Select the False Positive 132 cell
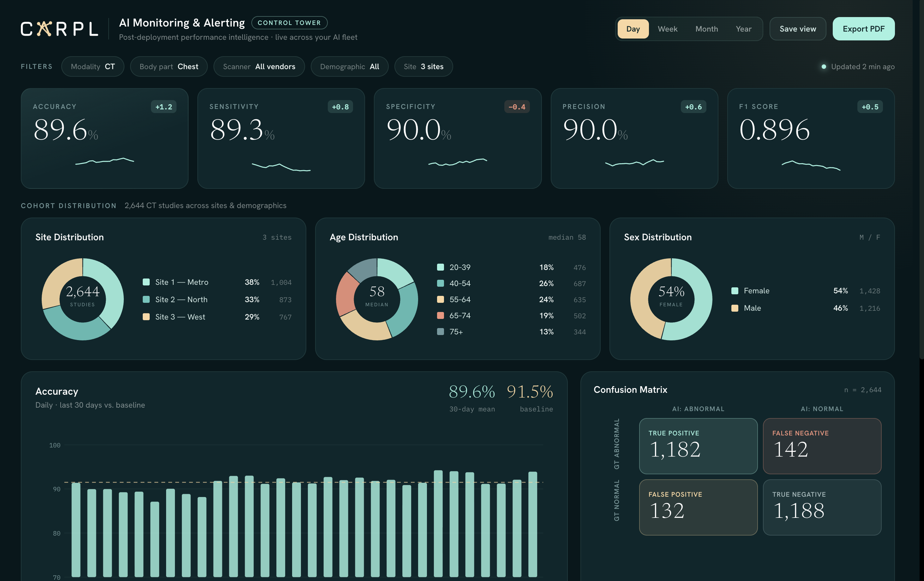 [x=698, y=507]
